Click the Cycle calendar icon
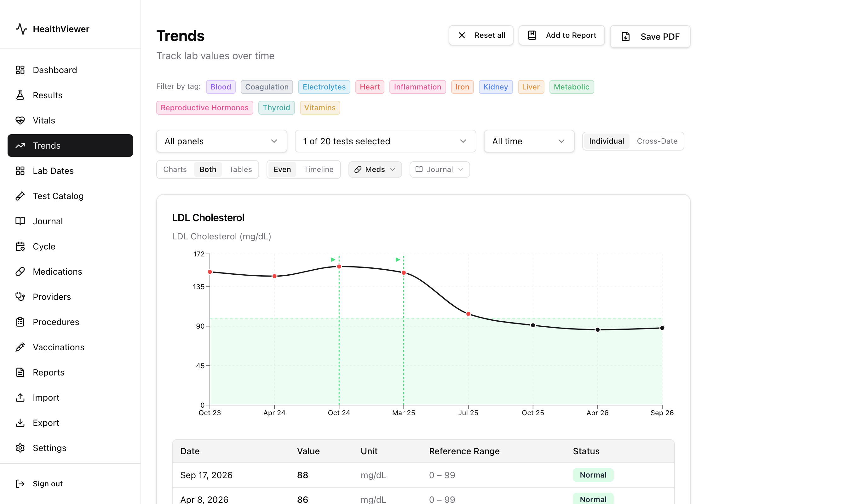This screenshot has height=504, width=857. [20, 246]
